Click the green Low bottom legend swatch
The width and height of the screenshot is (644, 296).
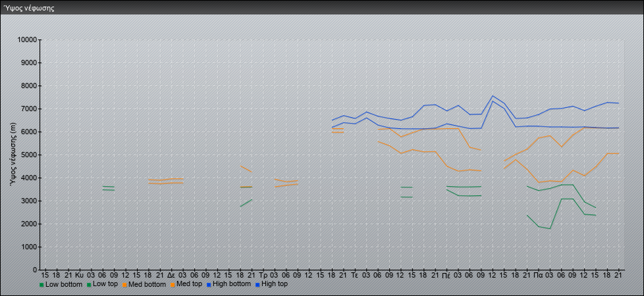click(x=41, y=285)
